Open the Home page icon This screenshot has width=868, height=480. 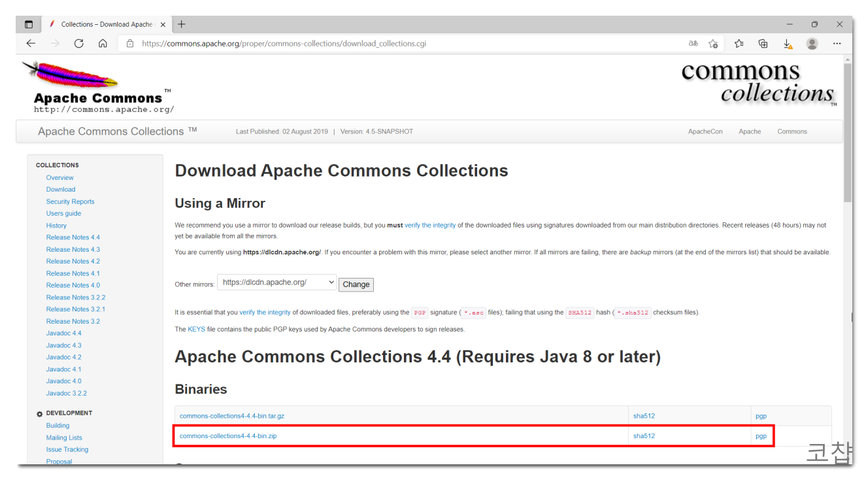coord(103,43)
